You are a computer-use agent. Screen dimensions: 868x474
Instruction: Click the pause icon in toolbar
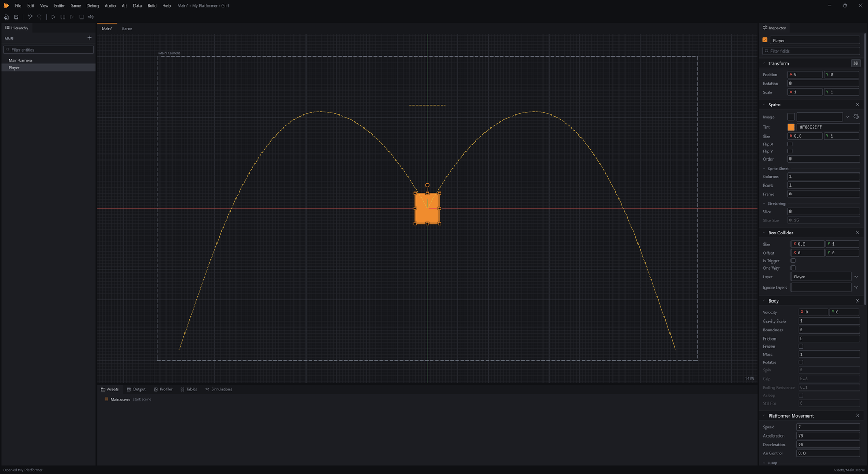click(x=62, y=17)
